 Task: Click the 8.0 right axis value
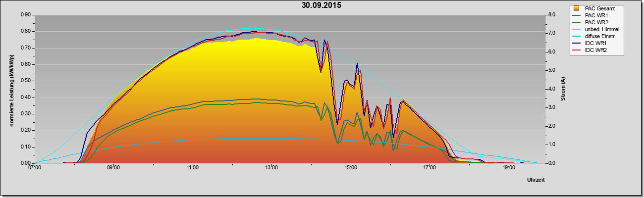click(x=551, y=15)
